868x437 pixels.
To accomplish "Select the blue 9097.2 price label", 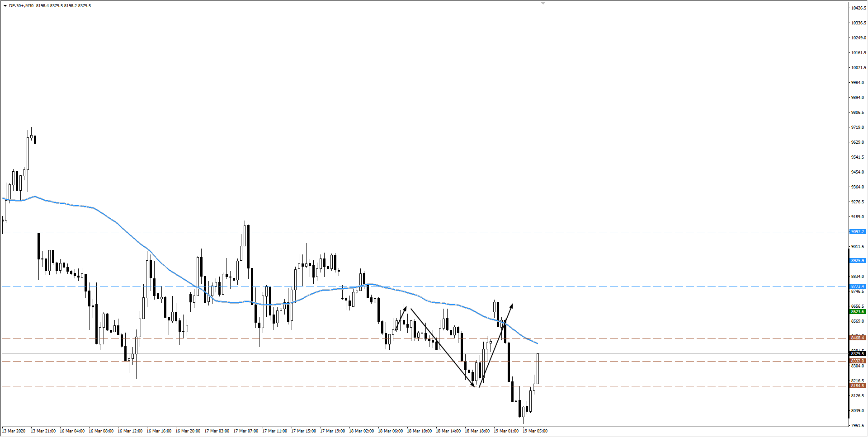I will point(857,232).
